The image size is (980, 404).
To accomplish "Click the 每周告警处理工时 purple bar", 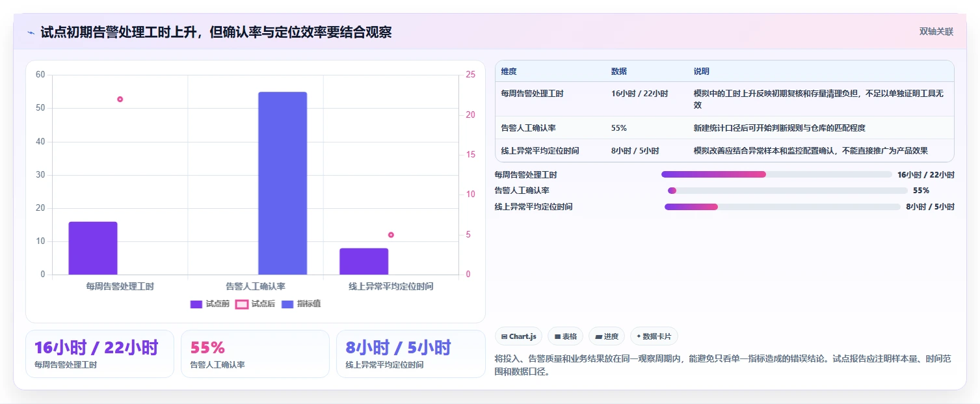I will [x=93, y=248].
